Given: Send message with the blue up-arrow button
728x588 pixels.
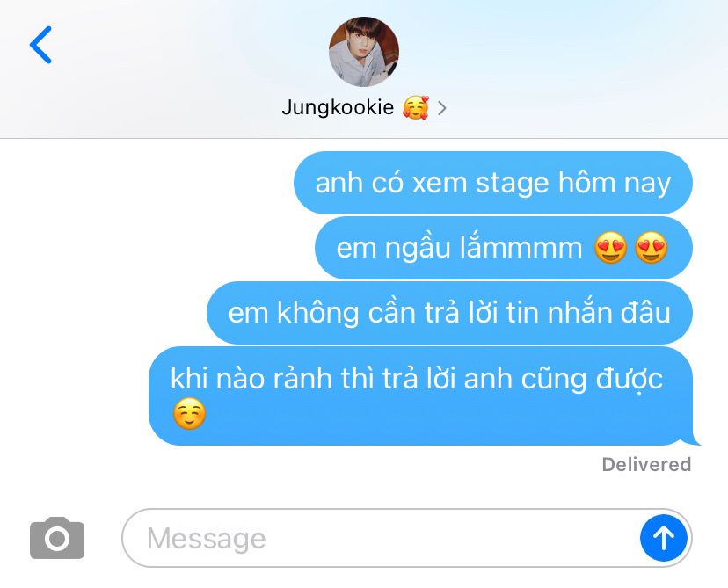Looking at the screenshot, I should tap(664, 537).
